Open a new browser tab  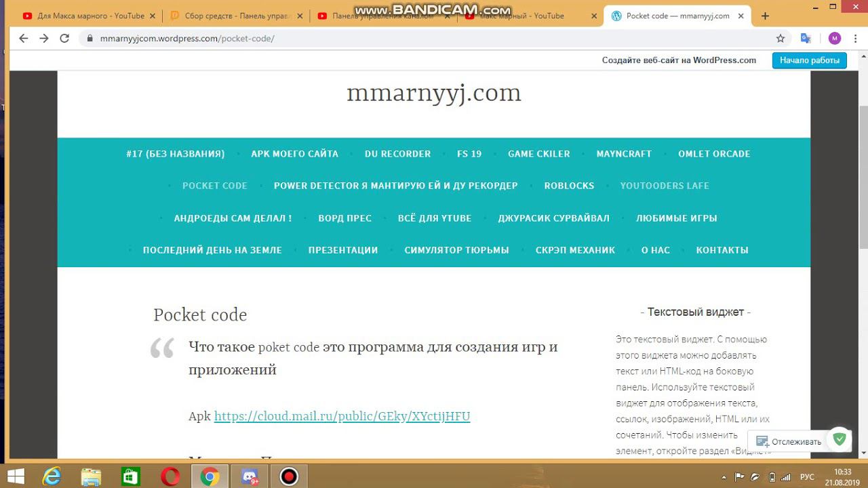pos(765,16)
